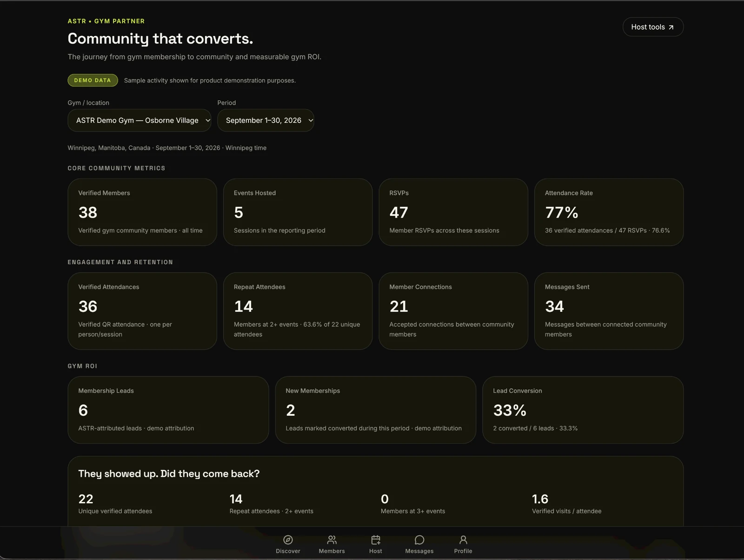Click the Attendance Rate value 77%
Screen dimensions: 744x560
[x=562, y=213]
